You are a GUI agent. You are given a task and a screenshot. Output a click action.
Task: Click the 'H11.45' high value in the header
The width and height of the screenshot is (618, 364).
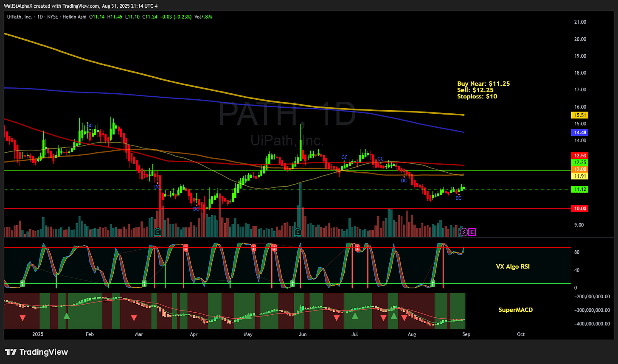point(115,17)
